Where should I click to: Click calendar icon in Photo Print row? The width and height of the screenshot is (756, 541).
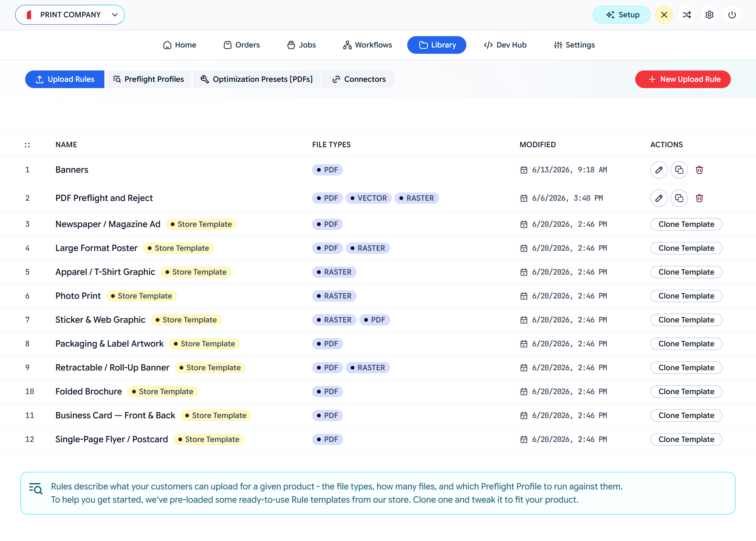tap(524, 296)
